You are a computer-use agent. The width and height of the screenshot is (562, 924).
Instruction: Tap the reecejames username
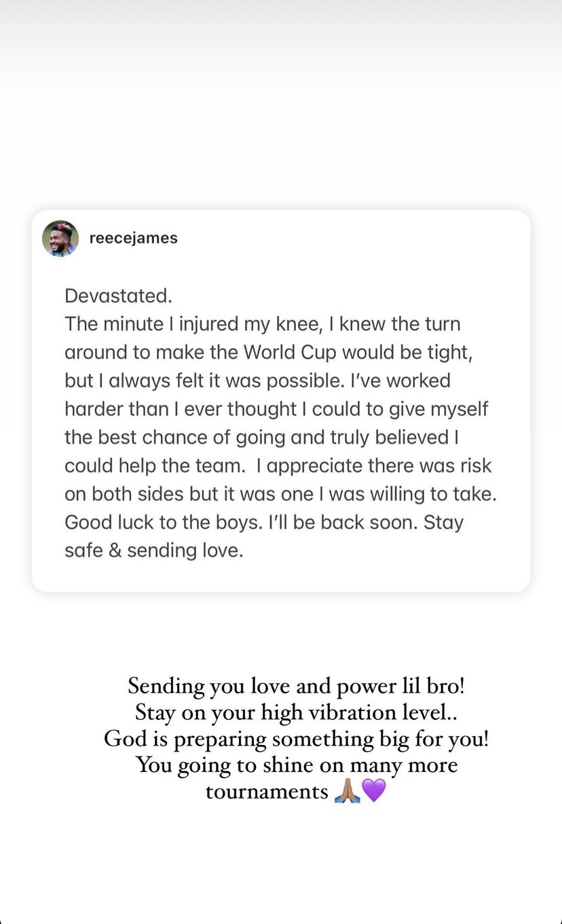(134, 238)
